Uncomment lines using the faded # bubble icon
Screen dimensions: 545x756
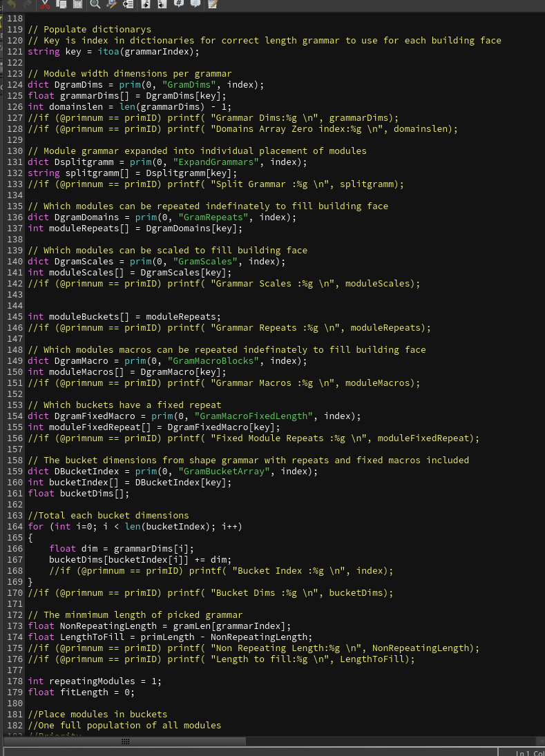click(x=195, y=4)
